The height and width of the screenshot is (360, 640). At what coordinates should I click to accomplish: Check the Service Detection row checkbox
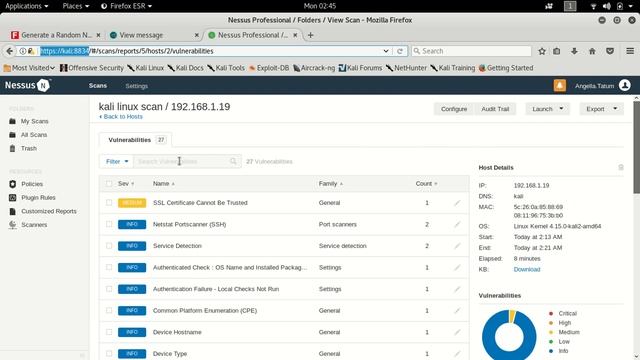pyautogui.click(x=109, y=246)
